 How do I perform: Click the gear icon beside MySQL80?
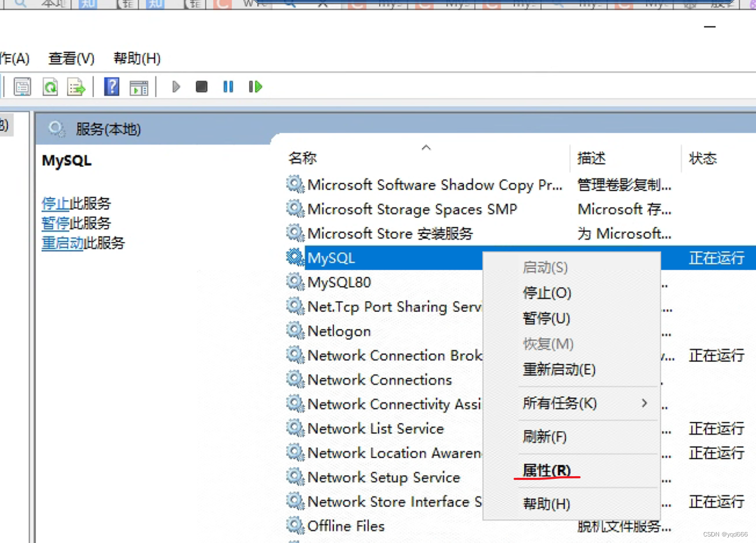click(295, 282)
